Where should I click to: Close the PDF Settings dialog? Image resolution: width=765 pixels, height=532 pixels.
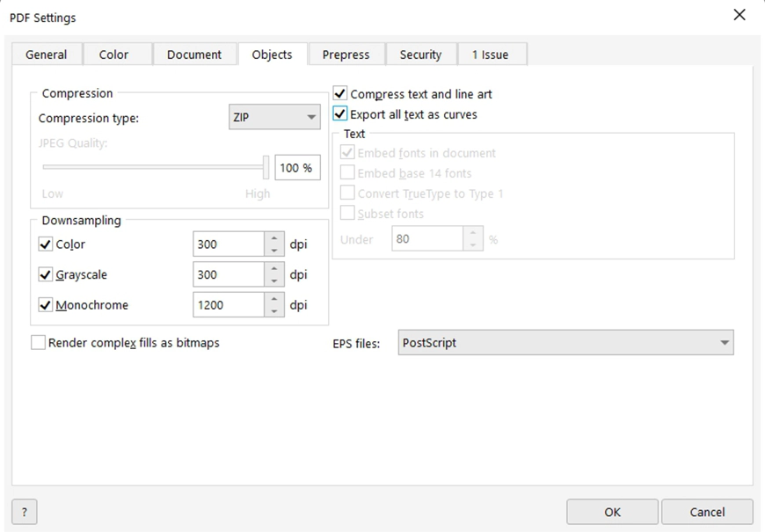[739, 15]
